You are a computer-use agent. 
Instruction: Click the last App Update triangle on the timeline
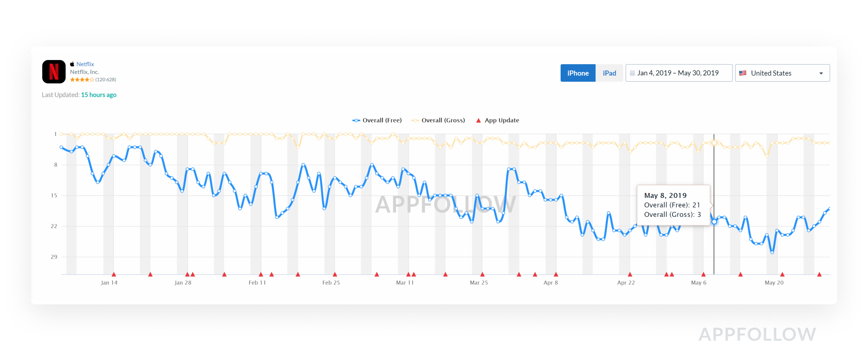pos(819,274)
